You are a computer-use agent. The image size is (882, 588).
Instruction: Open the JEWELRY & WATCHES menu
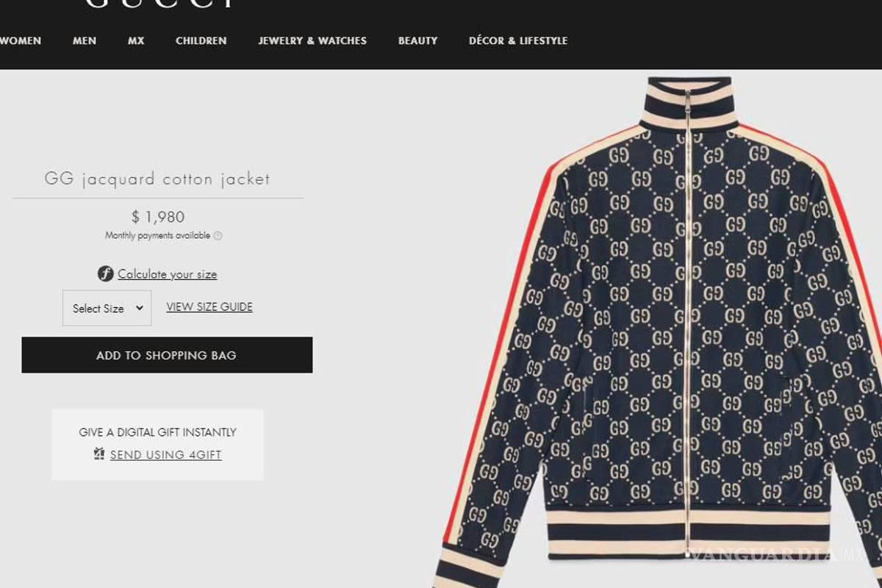pos(312,40)
